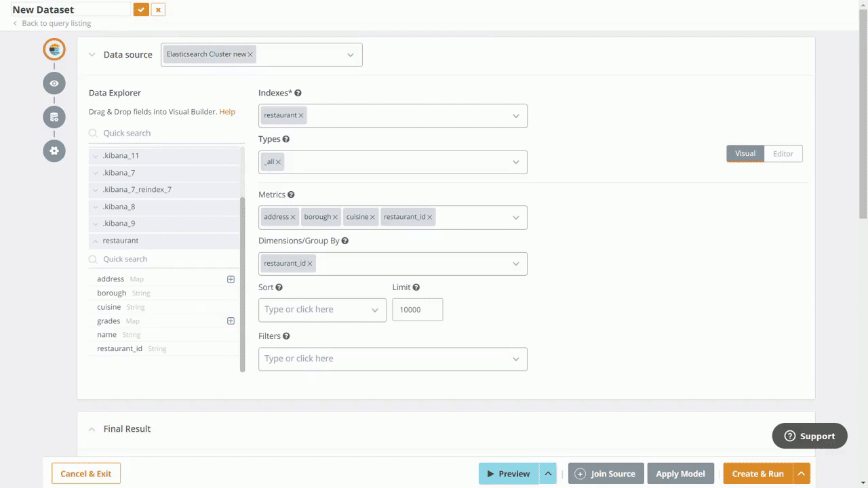Viewport: 868px width, 488px height.
Task: Confirm dataset name with orange checkmark
Action: click(141, 9)
